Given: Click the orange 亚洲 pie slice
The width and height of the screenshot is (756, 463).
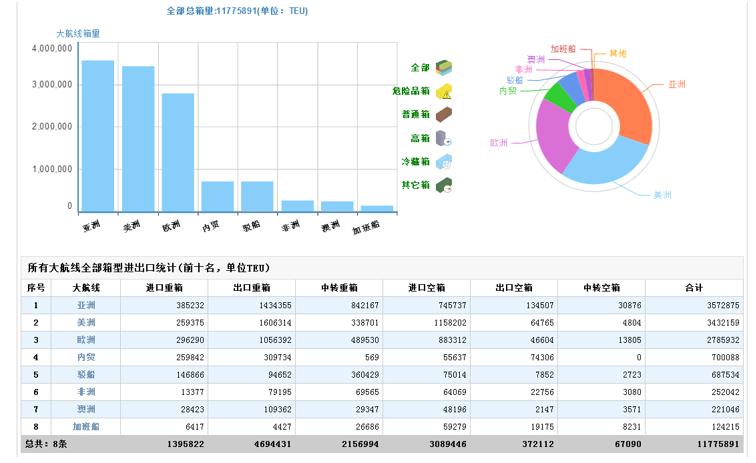Looking at the screenshot, I should 627,100.
